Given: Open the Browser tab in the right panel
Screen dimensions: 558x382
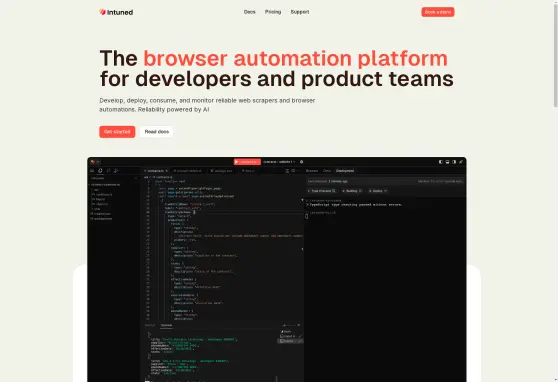Looking at the screenshot, I should [x=312, y=171].
